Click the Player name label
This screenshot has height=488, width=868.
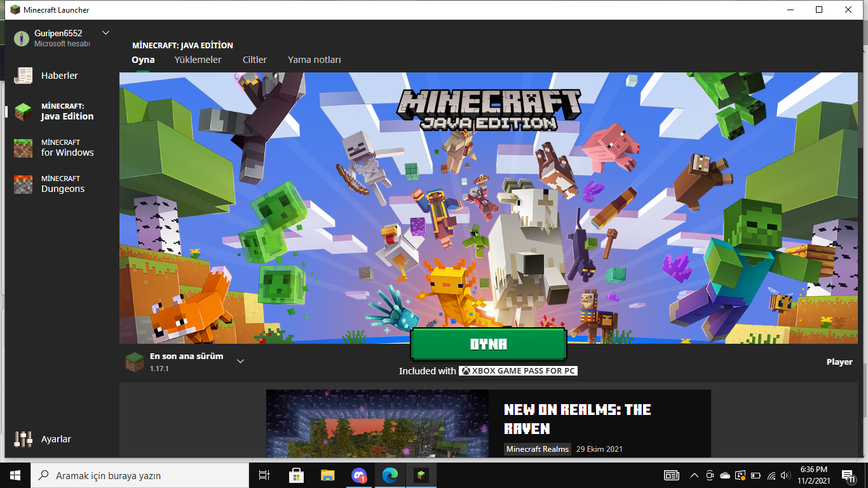pyautogui.click(x=839, y=362)
